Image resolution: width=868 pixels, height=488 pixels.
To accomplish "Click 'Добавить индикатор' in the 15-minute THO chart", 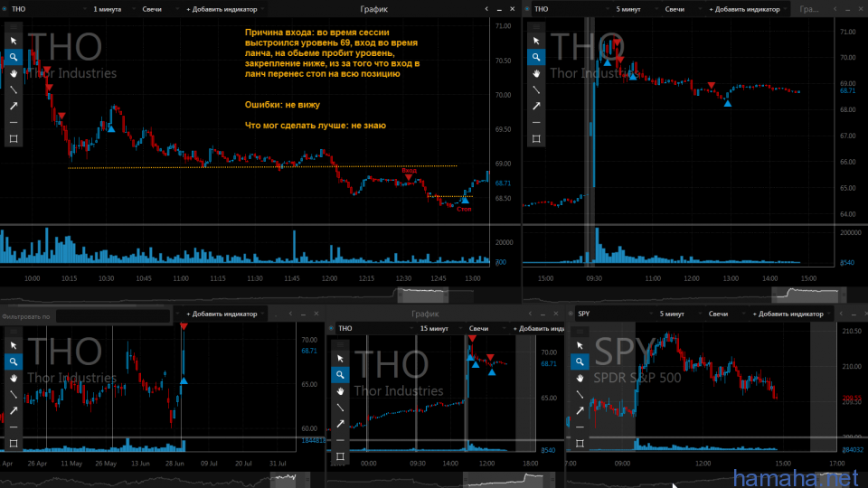I will tap(538, 329).
